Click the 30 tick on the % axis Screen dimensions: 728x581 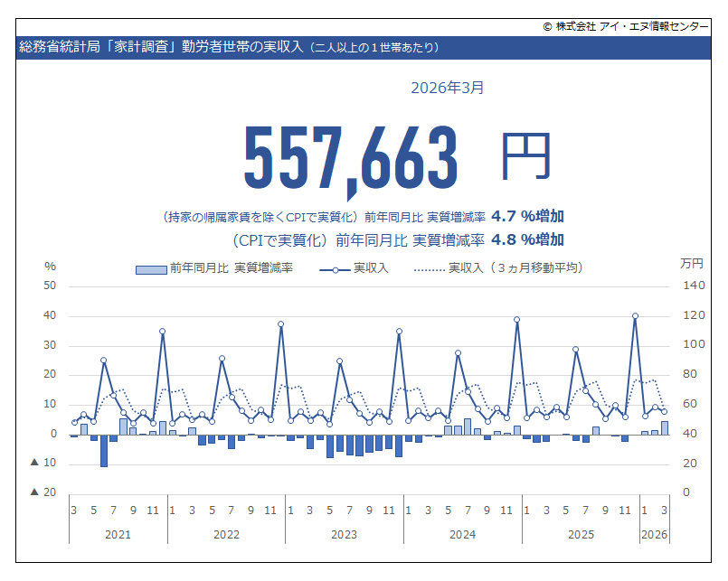pos(50,345)
